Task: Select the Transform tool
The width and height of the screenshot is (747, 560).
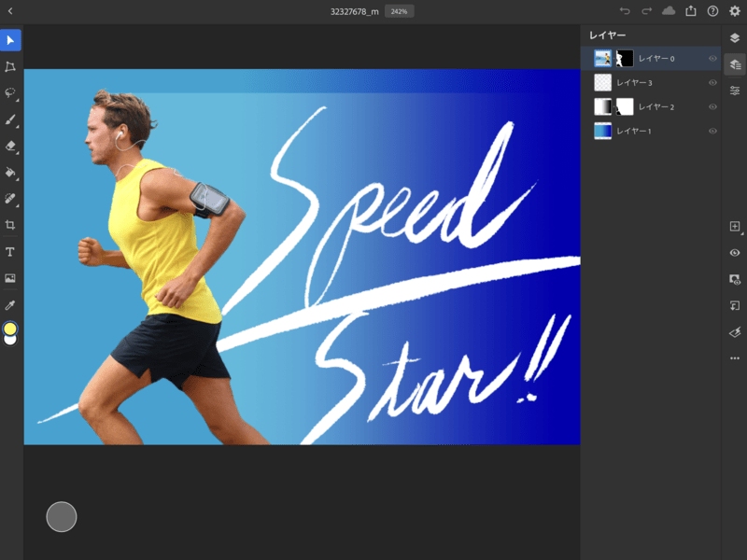Action: pyautogui.click(x=10, y=66)
